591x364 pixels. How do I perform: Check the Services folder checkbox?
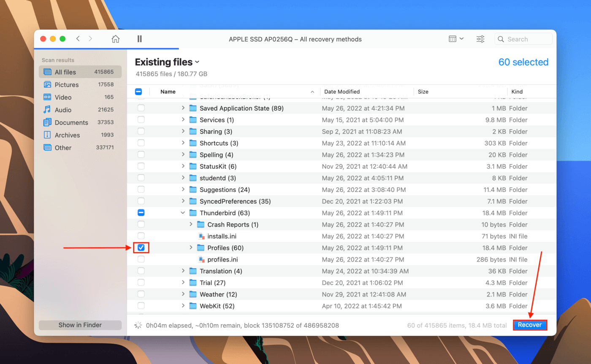tap(141, 120)
